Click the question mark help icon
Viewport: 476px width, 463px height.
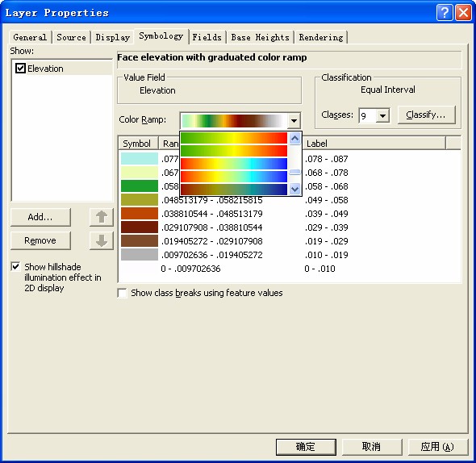click(x=444, y=13)
